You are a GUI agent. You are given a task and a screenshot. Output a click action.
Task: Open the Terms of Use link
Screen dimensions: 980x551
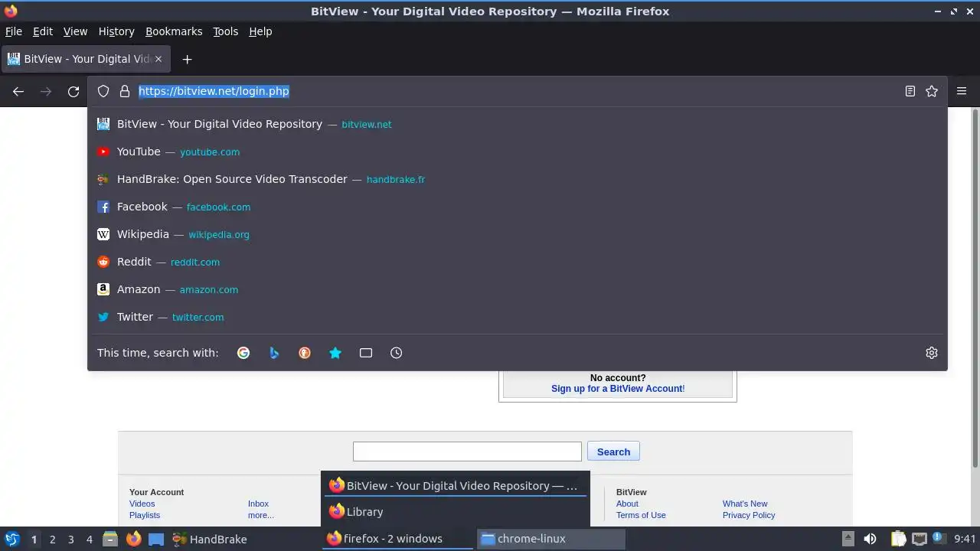click(x=641, y=515)
